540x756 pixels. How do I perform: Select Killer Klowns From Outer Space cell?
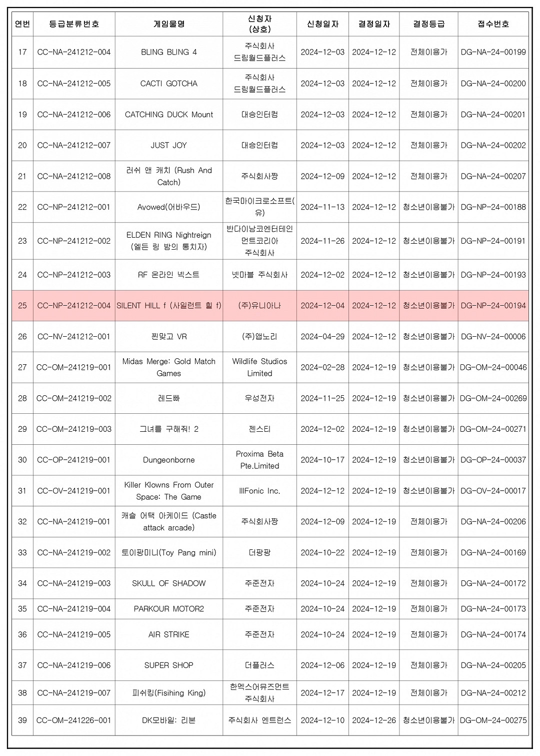coord(169,491)
